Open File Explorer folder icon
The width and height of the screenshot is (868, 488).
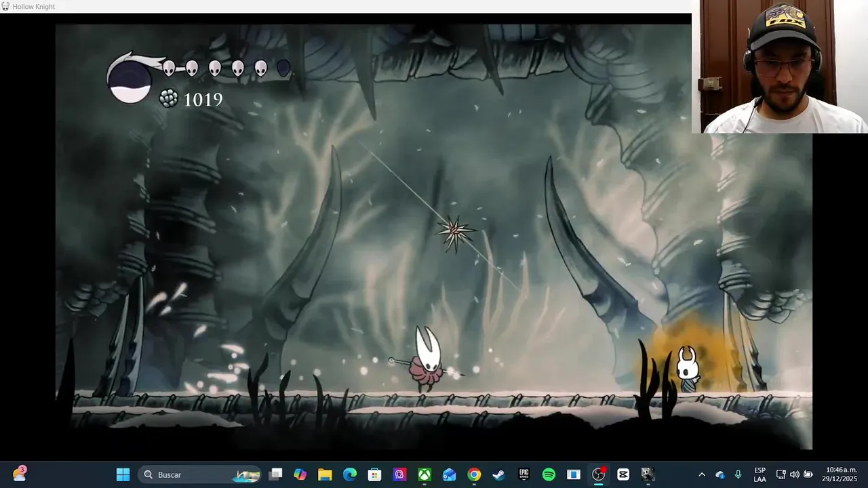pos(325,474)
